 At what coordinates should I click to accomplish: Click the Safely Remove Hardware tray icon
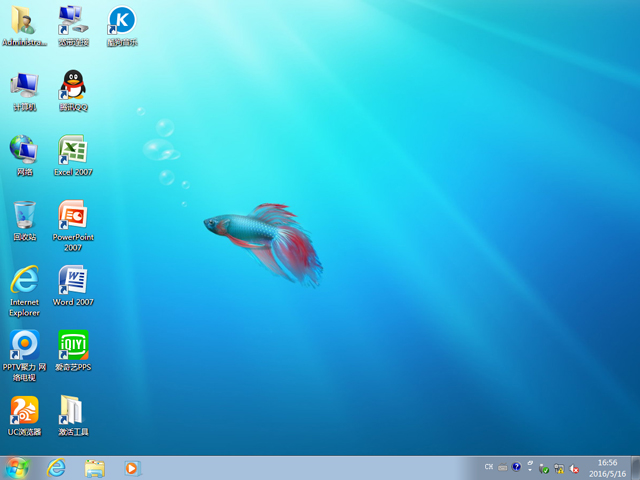click(x=544, y=469)
